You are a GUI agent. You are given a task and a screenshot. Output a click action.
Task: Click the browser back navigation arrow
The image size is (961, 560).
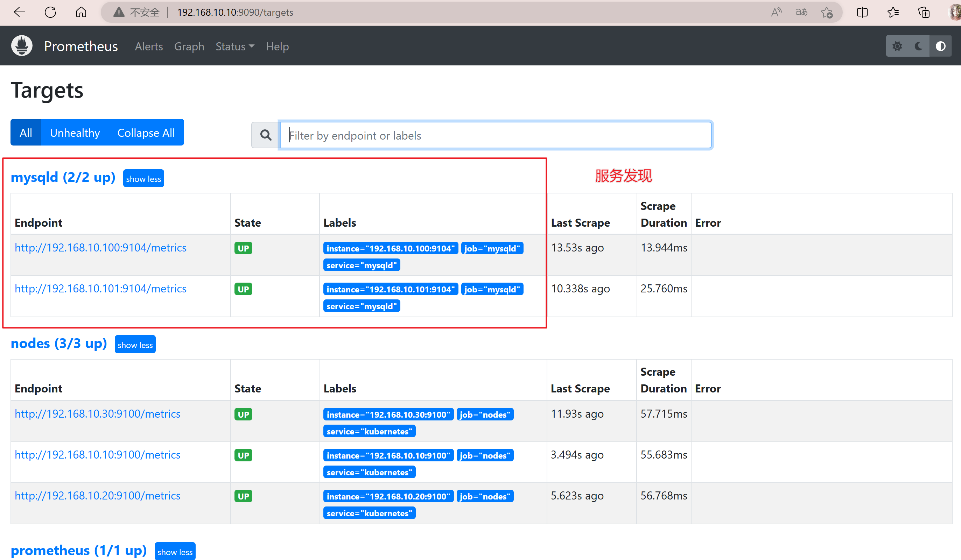(x=19, y=12)
